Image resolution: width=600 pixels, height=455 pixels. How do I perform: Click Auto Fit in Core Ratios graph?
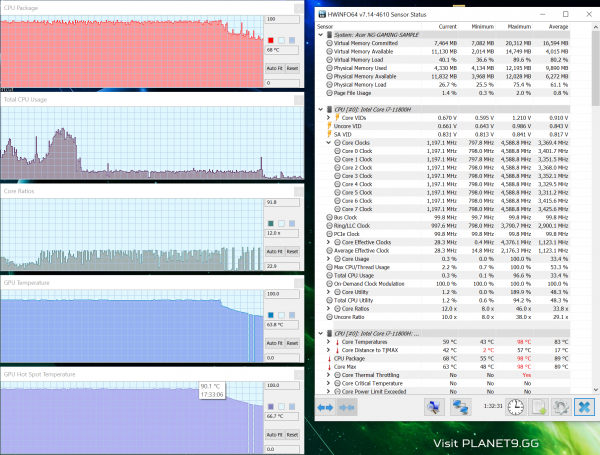(274, 251)
